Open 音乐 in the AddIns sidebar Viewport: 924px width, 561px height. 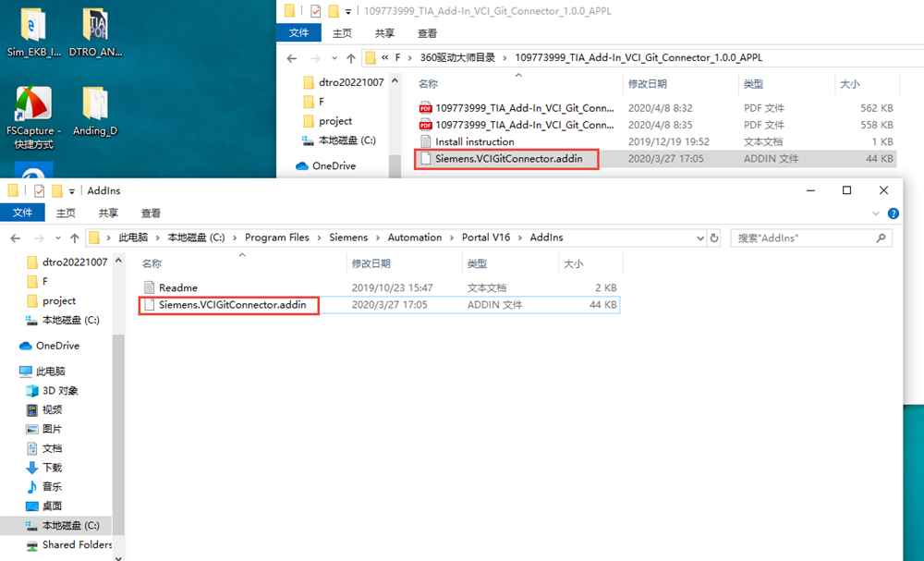click(44, 487)
